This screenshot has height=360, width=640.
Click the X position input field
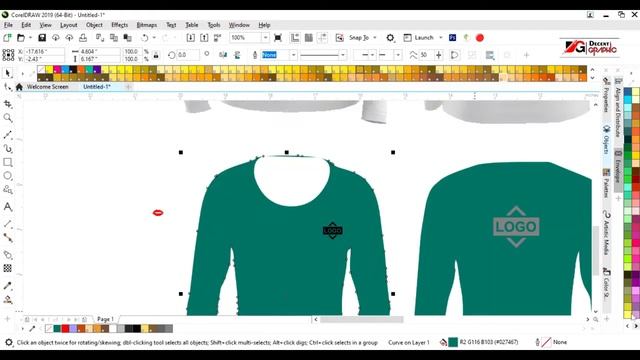point(44,51)
